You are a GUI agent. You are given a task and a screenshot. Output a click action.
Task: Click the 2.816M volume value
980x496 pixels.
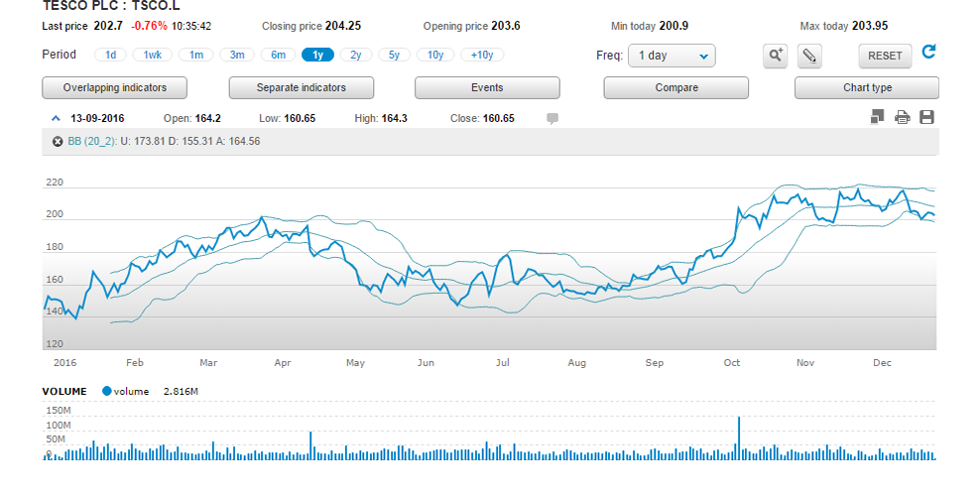(181, 392)
